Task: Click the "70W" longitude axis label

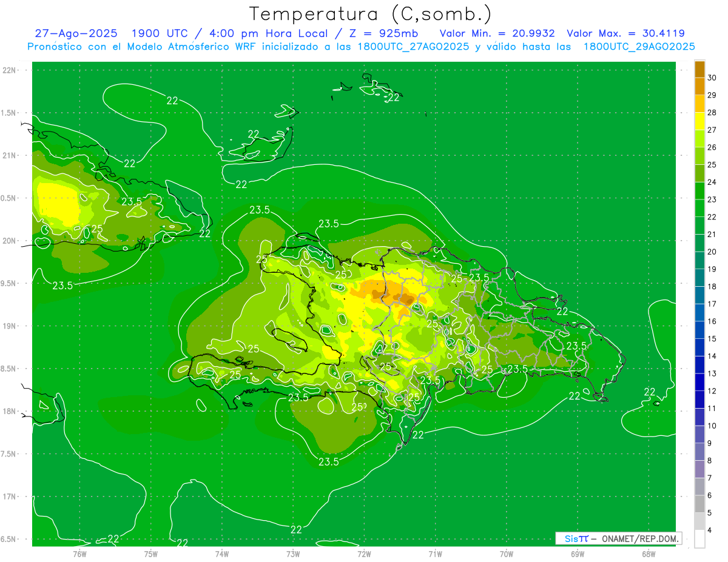Action: pyautogui.click(x=507, y=554)
